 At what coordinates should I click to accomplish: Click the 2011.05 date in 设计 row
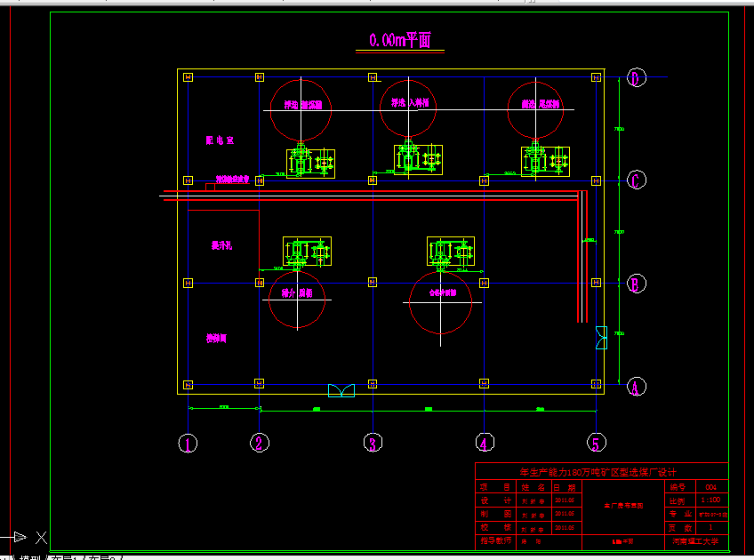[565, 500]
